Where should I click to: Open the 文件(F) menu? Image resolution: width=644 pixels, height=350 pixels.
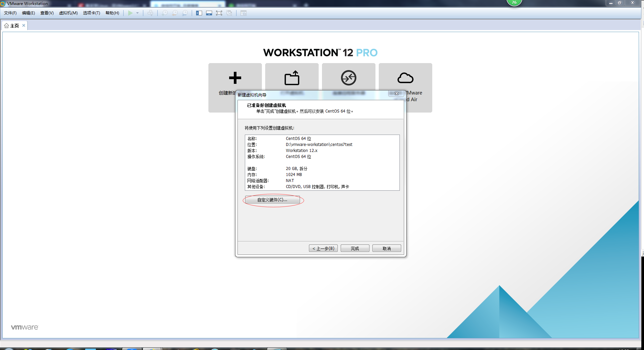[x=10, y=13]
